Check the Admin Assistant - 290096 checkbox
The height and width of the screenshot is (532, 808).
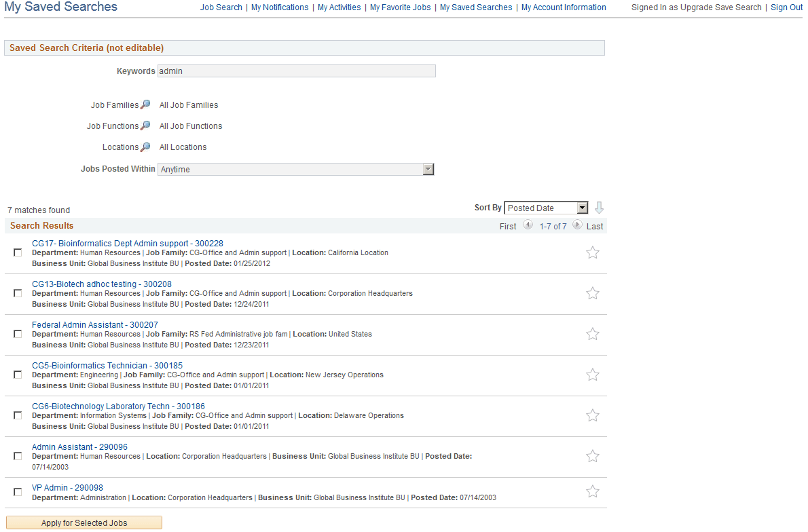(x=18, y=455)
